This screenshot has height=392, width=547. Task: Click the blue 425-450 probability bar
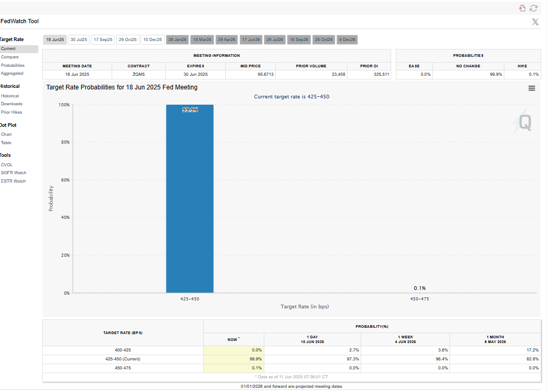pyautogui.click(x=190, y=200)
